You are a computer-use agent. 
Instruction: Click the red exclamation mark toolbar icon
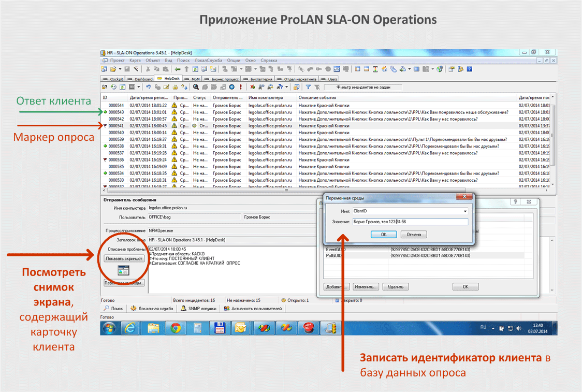coord(240,87)
